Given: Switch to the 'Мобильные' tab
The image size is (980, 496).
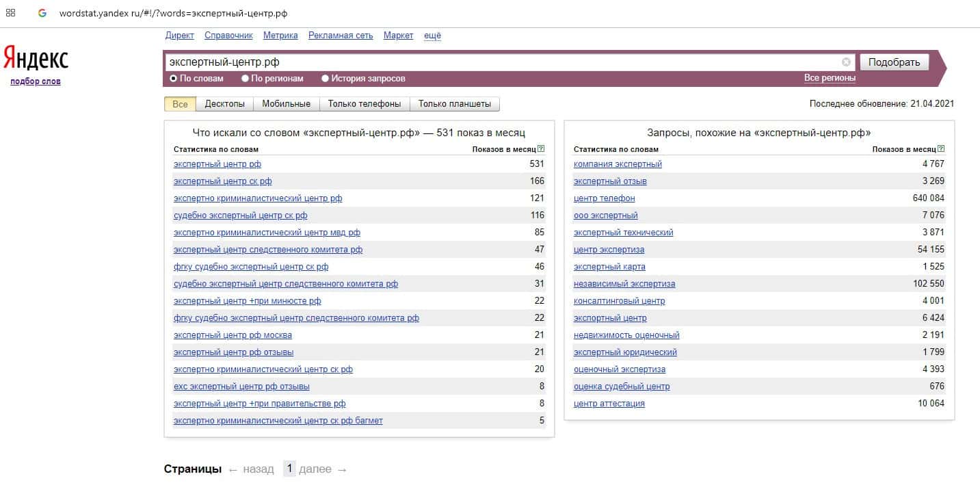Looking at the screenshot, I should tap(287, 104).
